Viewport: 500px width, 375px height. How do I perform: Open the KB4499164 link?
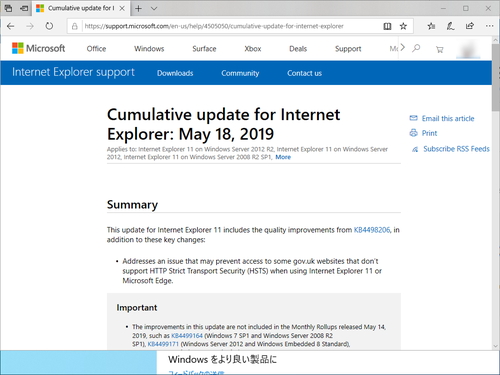[187, 335]
